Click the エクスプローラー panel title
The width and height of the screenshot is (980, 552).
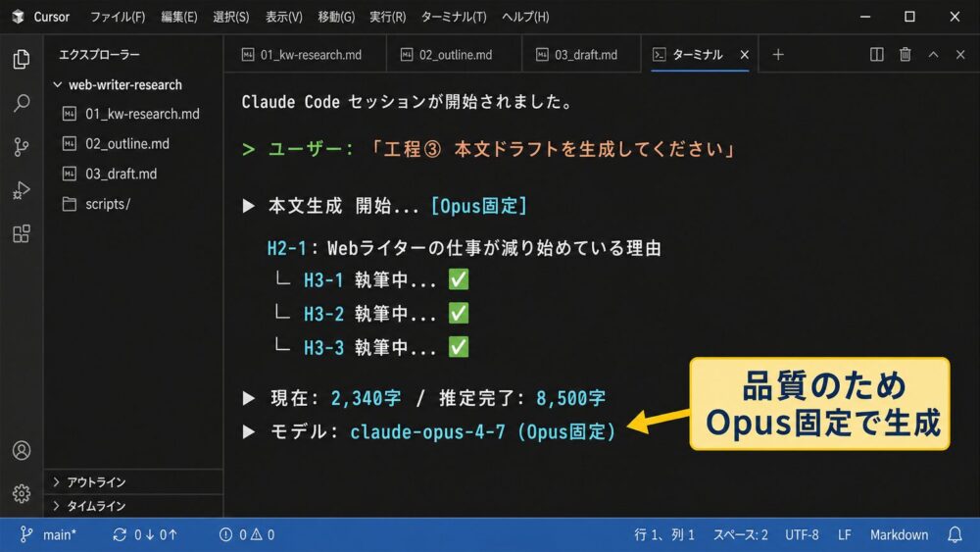point(99,55)
